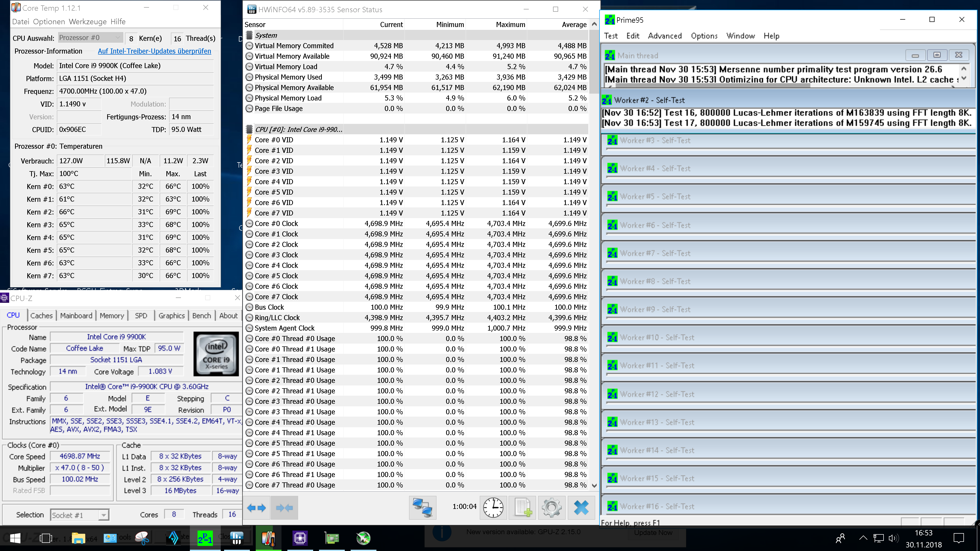Image resolution: width=980 pixels, height=551 pixels.
Task: Click the Worker #10 - Self-Test title bar
Action: (x=788, y=337)
